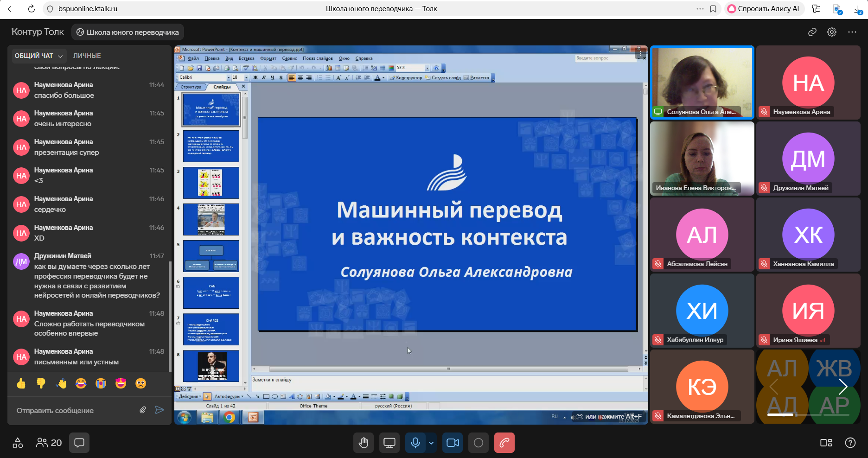Open the participants list showing 20
Screen dimensions: 868x458
[x=49, y=443]
